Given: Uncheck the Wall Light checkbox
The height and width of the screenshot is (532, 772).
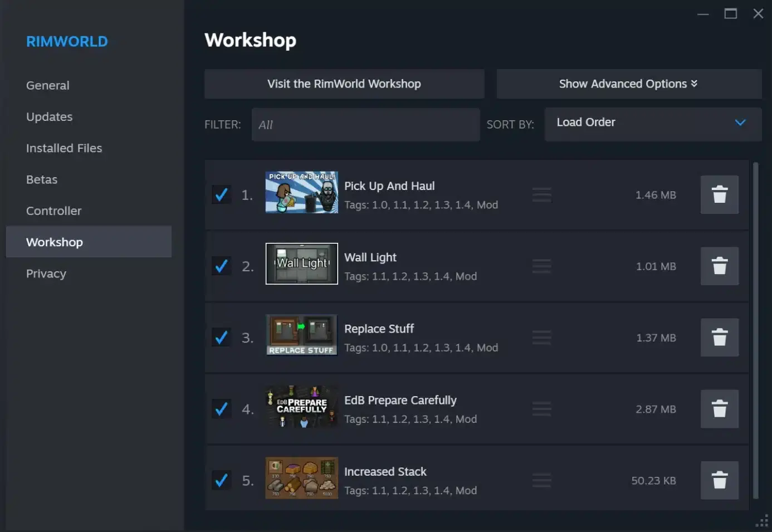Looking at the screenshot, I should pos(221,266).
